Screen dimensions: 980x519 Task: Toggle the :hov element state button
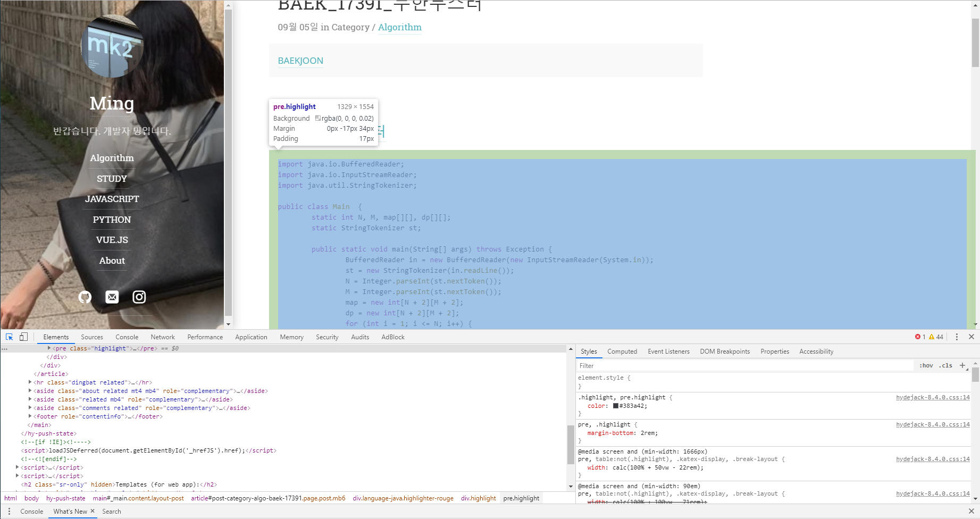click(x=926, y=365)
